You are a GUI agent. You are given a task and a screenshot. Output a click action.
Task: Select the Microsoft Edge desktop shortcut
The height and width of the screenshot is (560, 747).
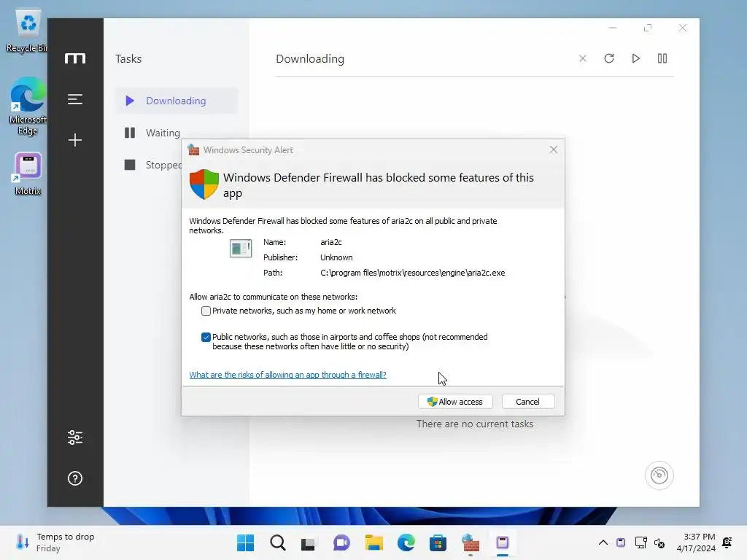pos(28,106)
